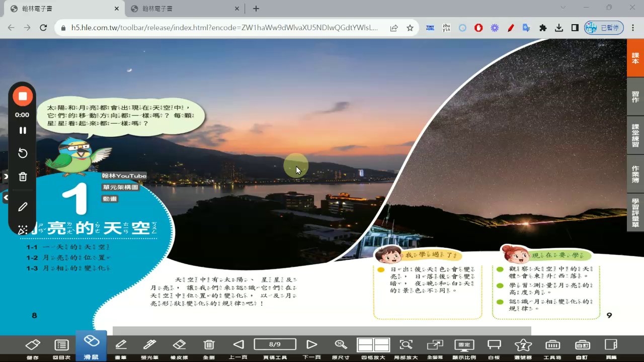Screen dimensions: 644x362
Task: Bookmark this page with the star
Action: point(410,28)
